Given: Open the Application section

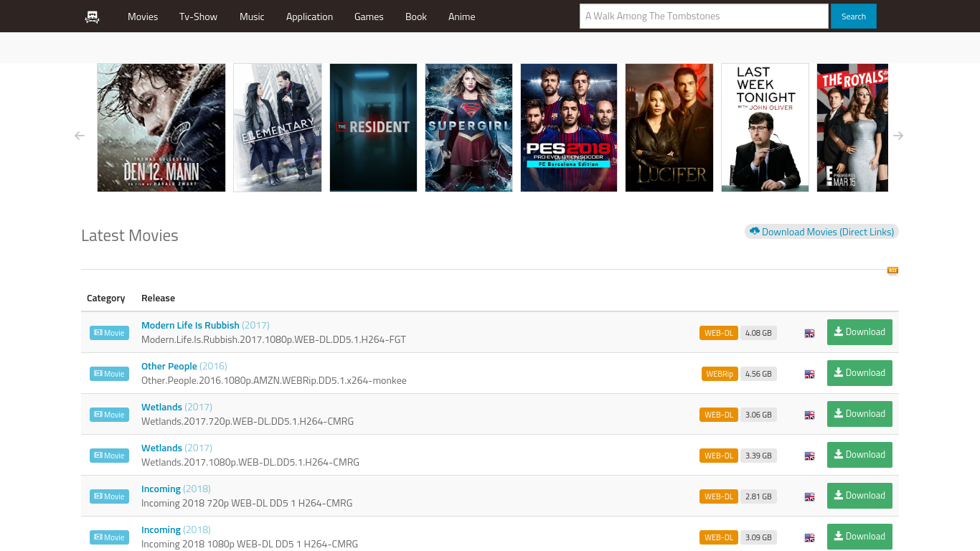Looking at the screenshot, I should point(309,17).
